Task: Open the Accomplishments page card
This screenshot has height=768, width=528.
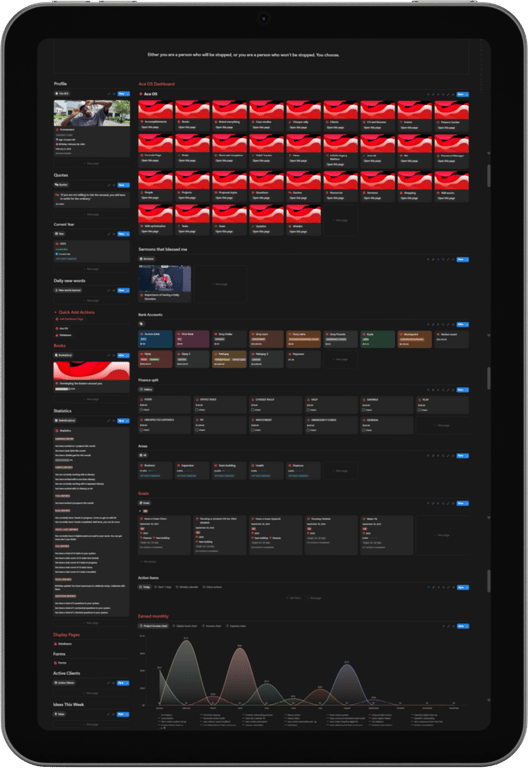Action: click(x=155, y=116)
